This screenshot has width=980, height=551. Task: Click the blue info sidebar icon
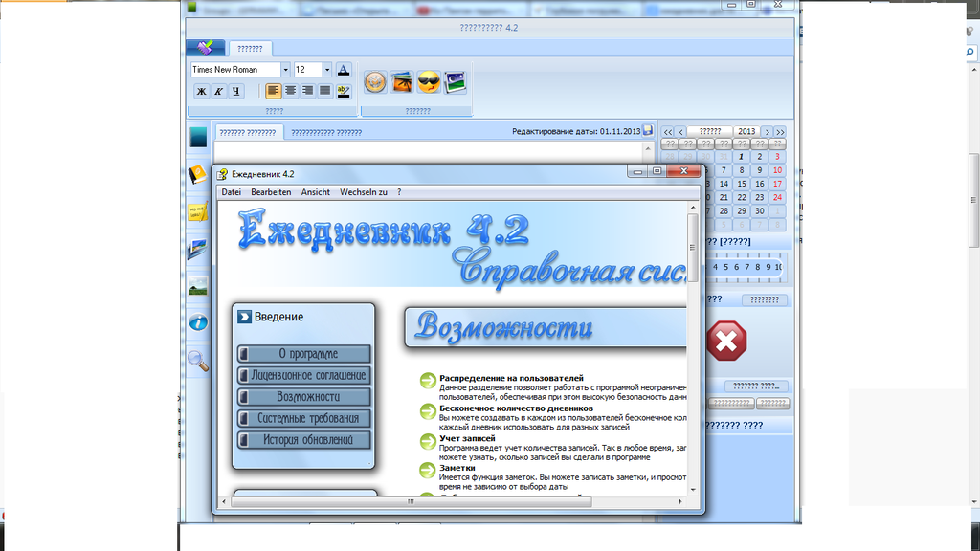(x=198, y=322)
